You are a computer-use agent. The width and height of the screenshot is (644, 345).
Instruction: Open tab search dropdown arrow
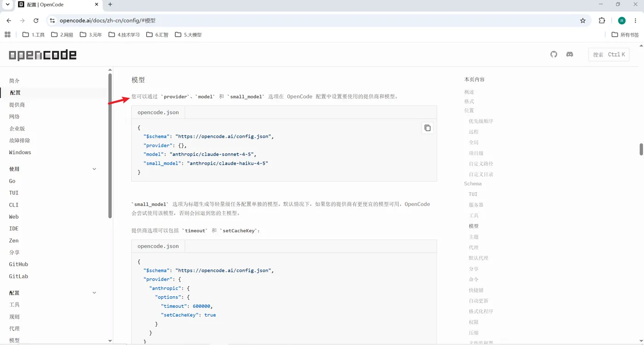pyautogui.click(x=7, y=5)
